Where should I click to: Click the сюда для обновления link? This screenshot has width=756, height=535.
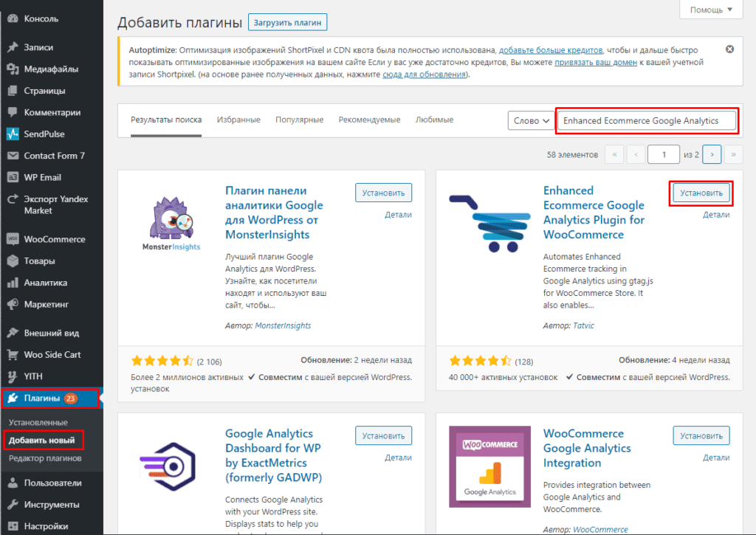[425, 75]
